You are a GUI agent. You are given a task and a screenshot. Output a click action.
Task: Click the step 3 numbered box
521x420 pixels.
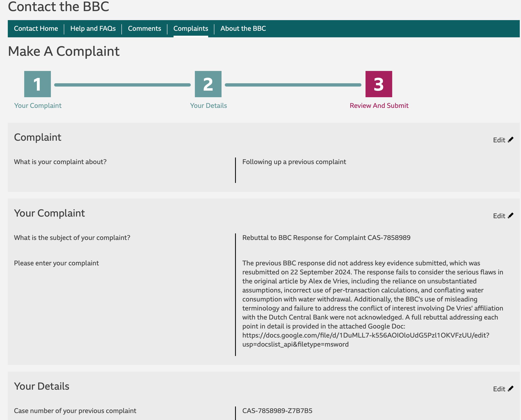(379, 84)
